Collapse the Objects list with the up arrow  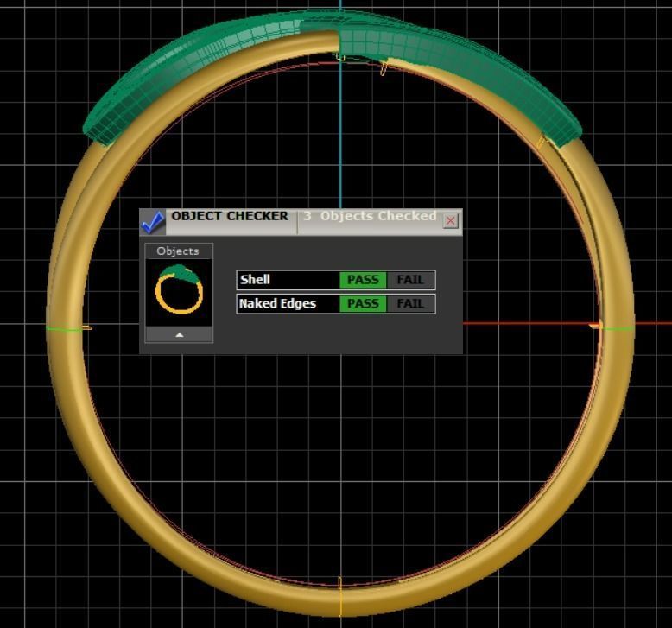(x=179, y=334)
